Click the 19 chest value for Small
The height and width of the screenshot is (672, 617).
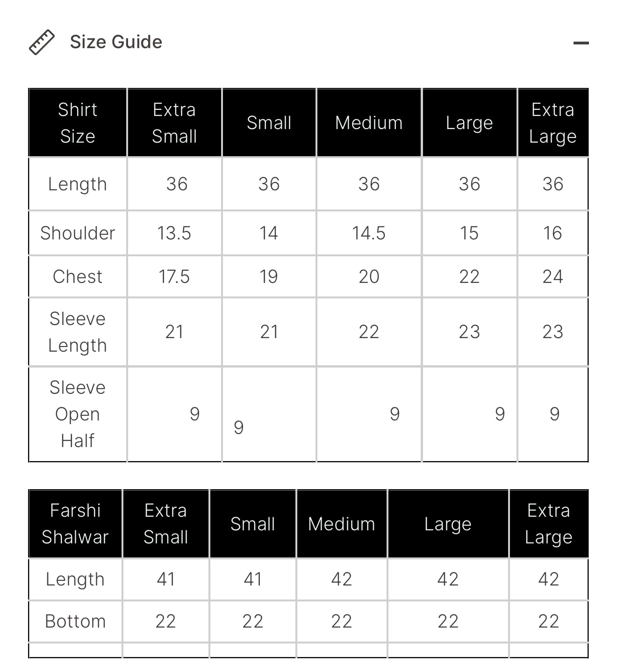point(269,276)
